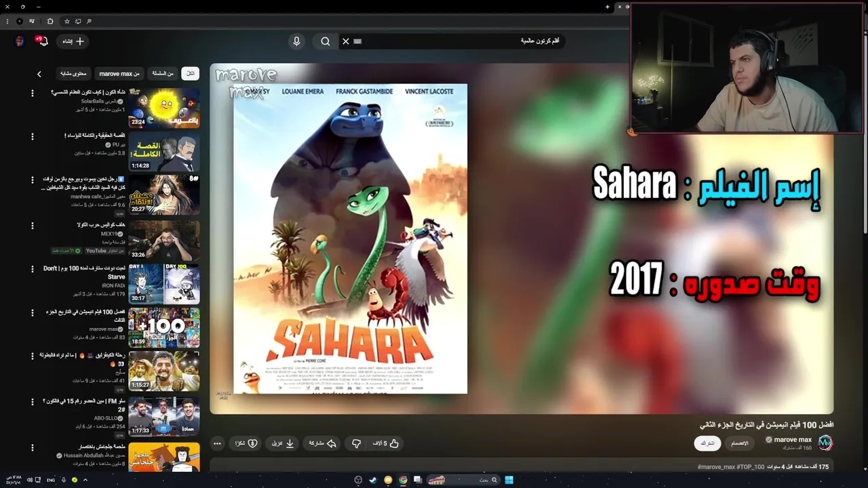The height and width of the screenshot is (488, 868).
Task: Open Steam from the taskbar
Action: (373, 480)
